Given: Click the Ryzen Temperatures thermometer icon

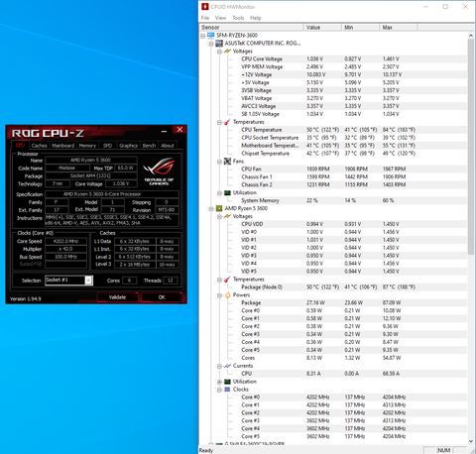Looking at the screenshot, I should (227, 280).
